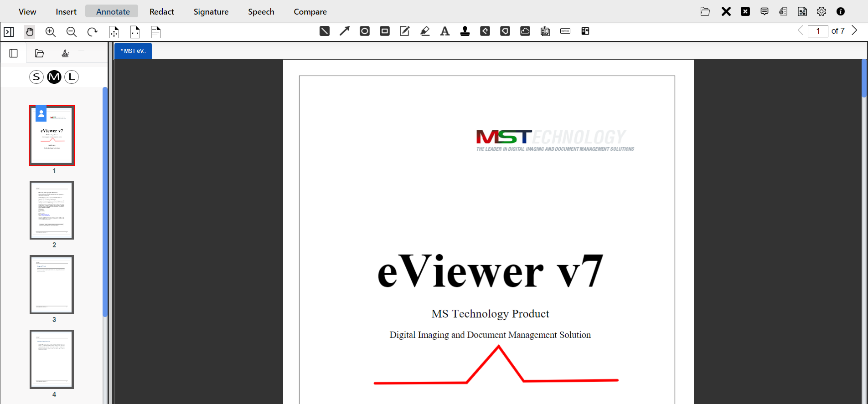Select the highlighter tool
Image resolution: width=868 pixels, height=404 pixels.
(x=425, y=31)
